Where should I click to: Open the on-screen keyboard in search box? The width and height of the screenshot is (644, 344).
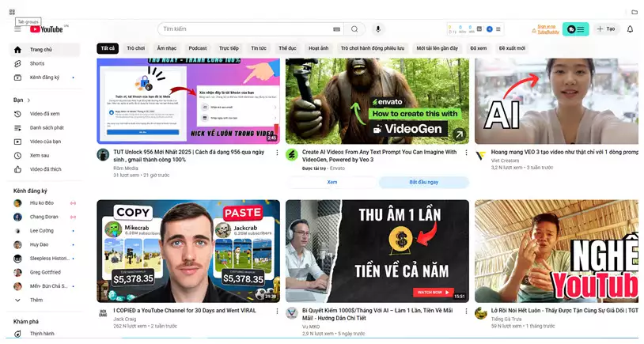pos(336,29)
